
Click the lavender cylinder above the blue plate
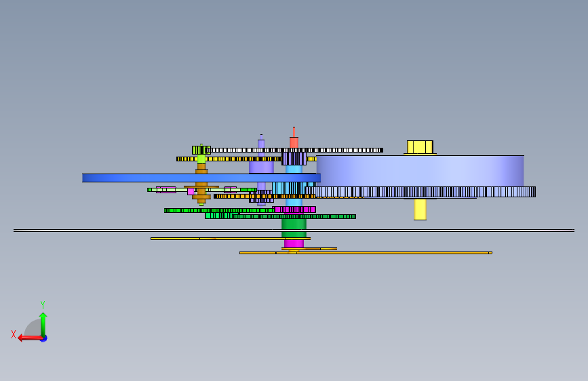coord(261,167)
